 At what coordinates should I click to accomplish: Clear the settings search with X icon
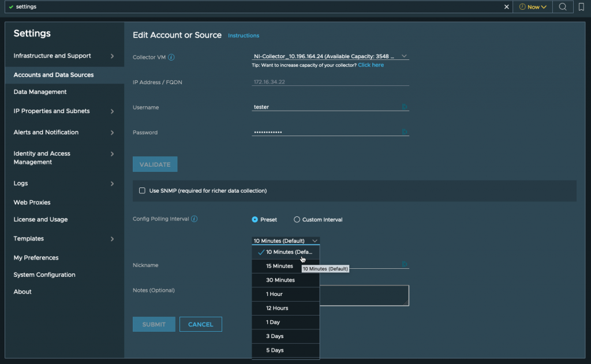(507, 7)
